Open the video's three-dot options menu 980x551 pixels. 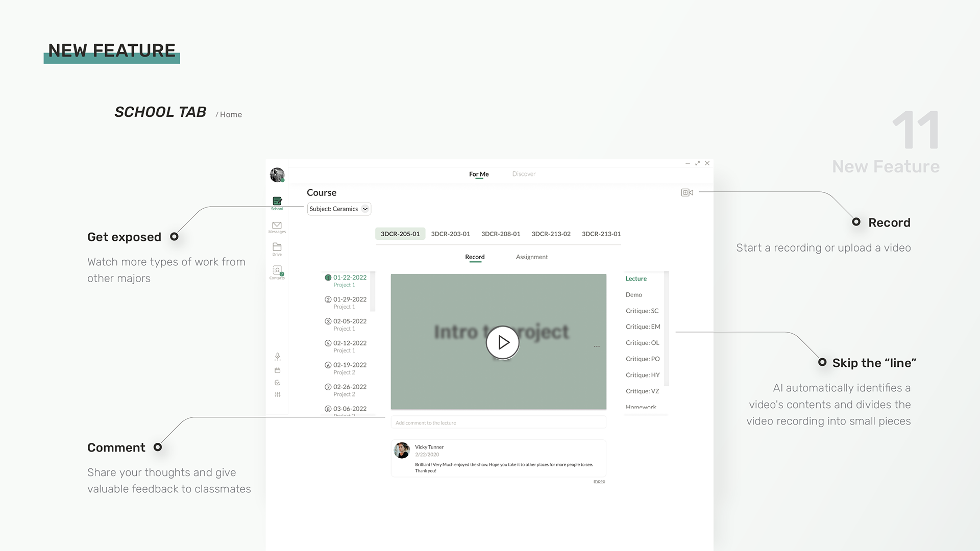(597, 346)
